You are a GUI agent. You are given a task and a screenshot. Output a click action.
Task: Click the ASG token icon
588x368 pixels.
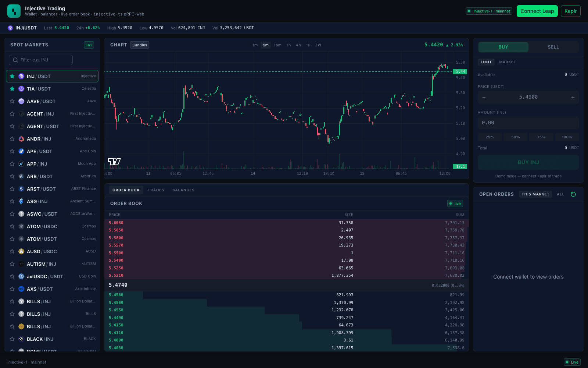[x=21, y=201]
